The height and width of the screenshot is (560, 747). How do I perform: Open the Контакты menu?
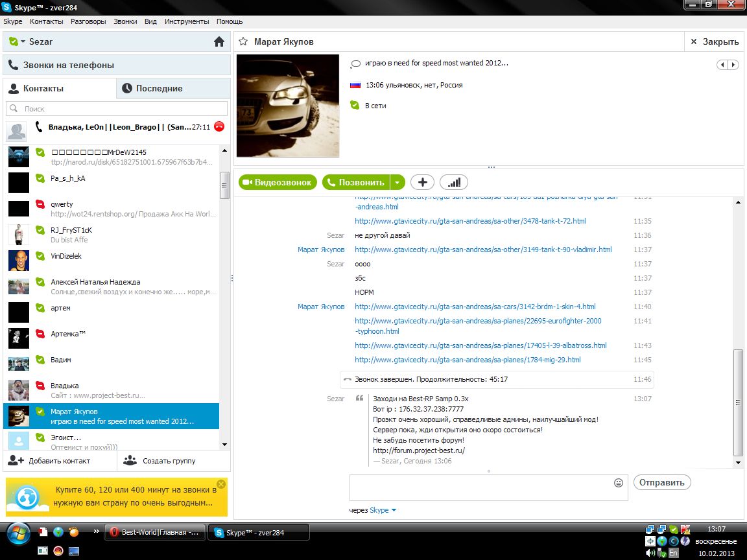tap(46, 21)
